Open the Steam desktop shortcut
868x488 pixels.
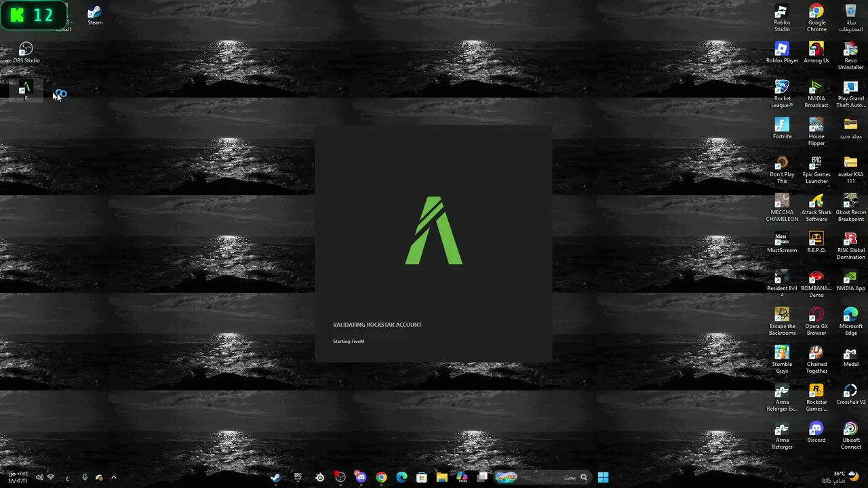coord(95,16)
